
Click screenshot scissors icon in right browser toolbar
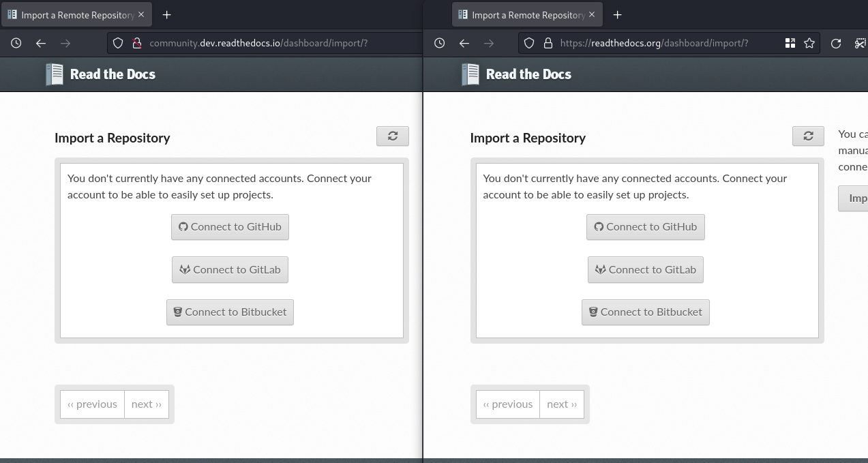[x=860, y=43]
